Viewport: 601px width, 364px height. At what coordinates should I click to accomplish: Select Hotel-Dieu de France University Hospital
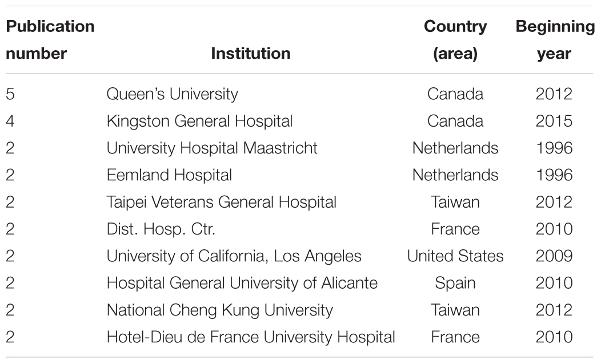tap(251, 337)
